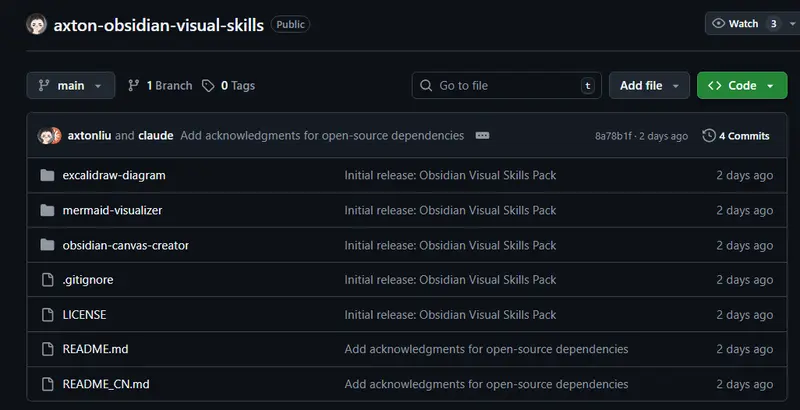Open the claude co-author link
Screen dimensions: 800x410
pos(156,136)
